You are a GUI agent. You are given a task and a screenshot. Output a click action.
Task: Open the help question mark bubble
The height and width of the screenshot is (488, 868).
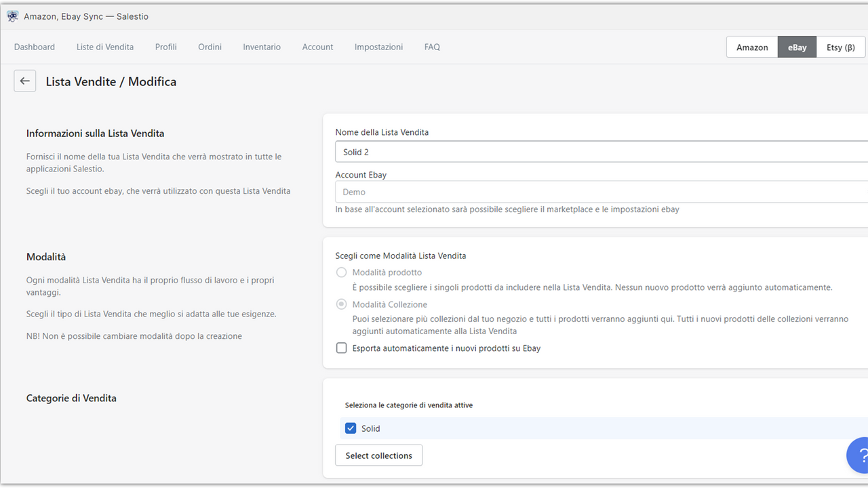pyautogui.click(x=859, y=455)
